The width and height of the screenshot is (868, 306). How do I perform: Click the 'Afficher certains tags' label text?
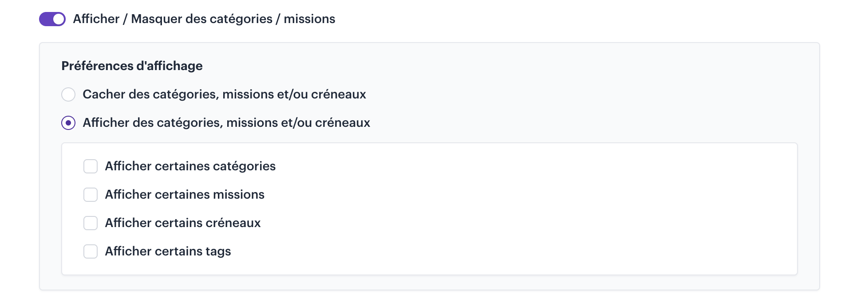pyautogui.click(x=168, y=251)
